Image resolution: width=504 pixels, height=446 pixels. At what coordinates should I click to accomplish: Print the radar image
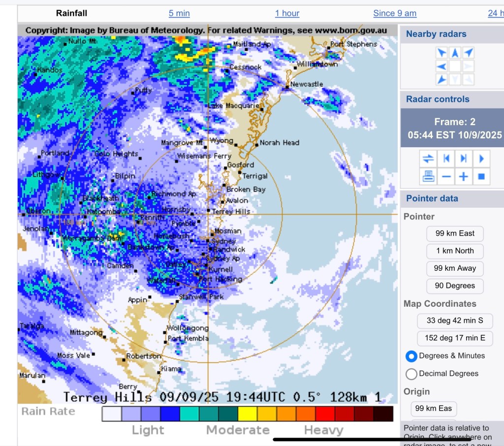[428, 176]
